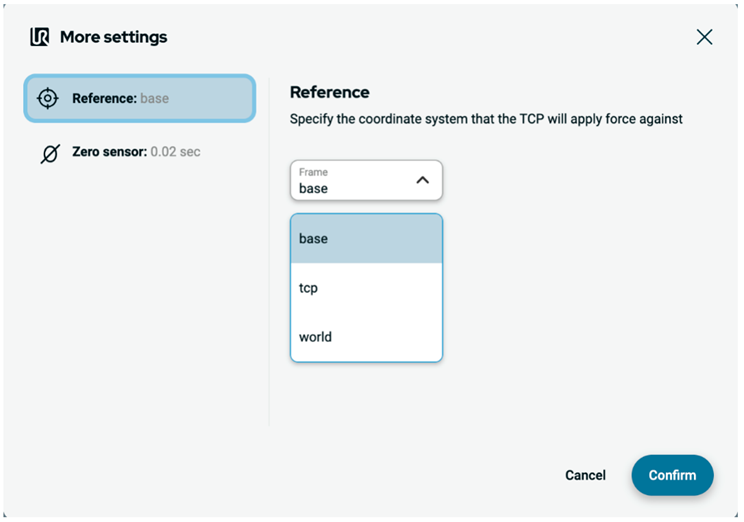The width and height of the screenshot is (744, 522).
Task: Click the Reference crosshair target icon
Action: tap(48, 98)
